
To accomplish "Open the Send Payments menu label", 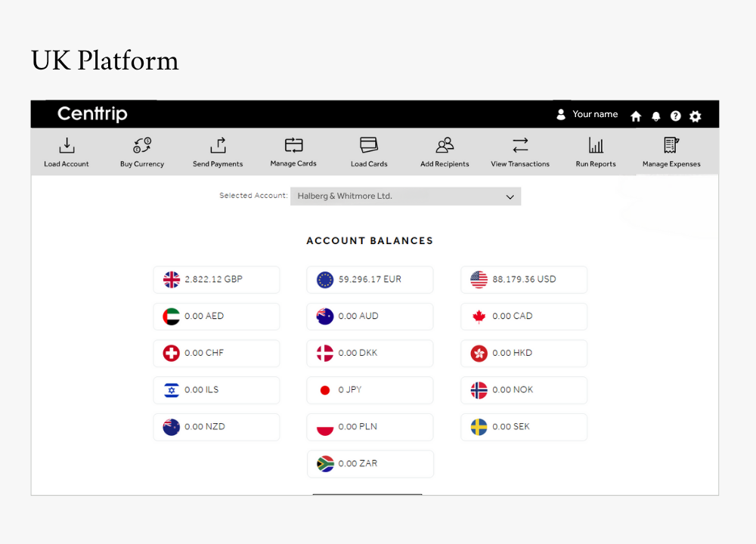I will [218, 164].
